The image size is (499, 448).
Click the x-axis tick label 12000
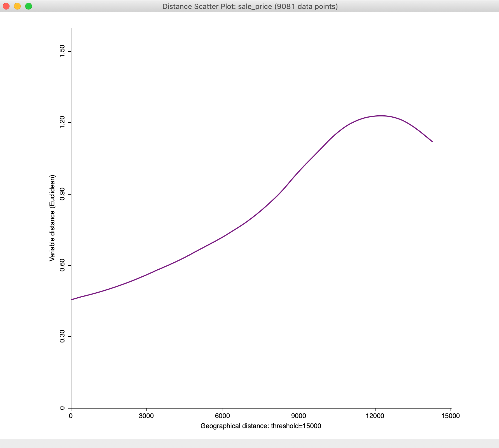375,416
